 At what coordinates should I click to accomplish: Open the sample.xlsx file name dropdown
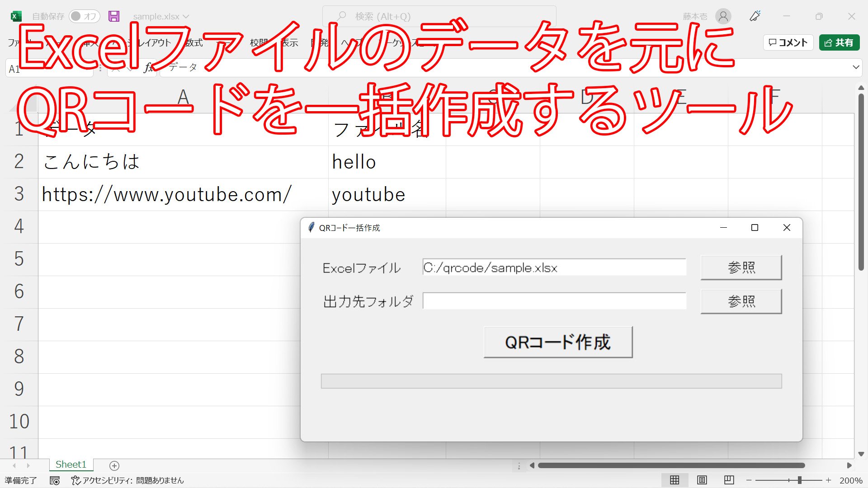pyautogui.click(x=161, y=17)
